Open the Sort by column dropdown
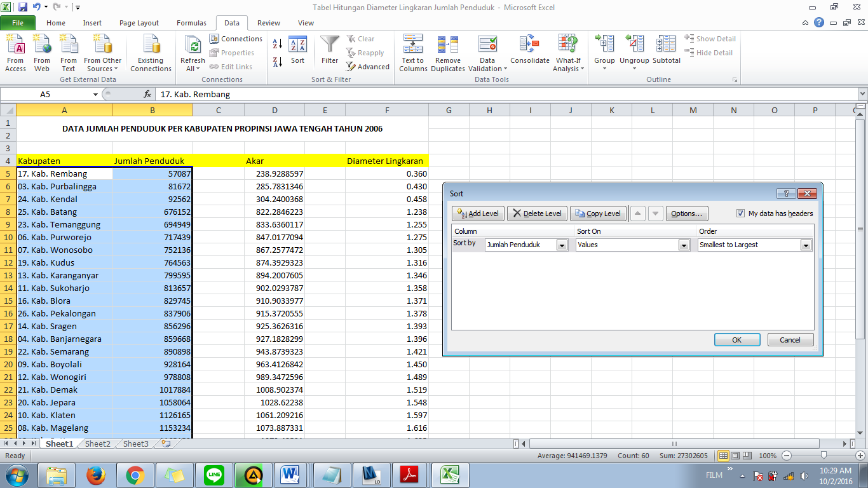This screenshot has width=868, height=488. pos(562,245)
